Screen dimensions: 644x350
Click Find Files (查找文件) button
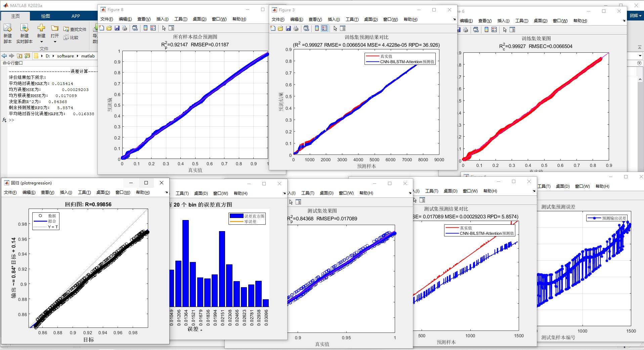tap(75, 30)
